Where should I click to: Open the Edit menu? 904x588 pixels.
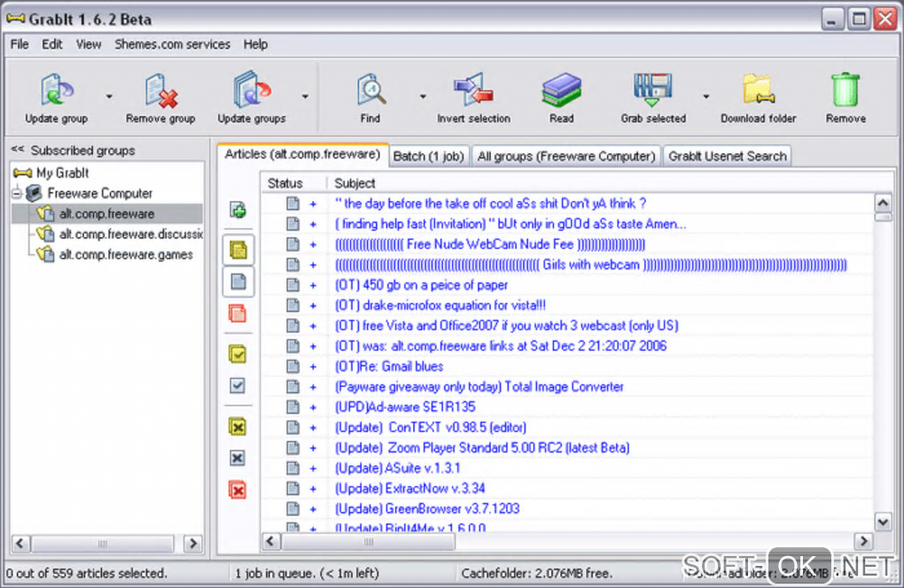[x=52, y=44]
